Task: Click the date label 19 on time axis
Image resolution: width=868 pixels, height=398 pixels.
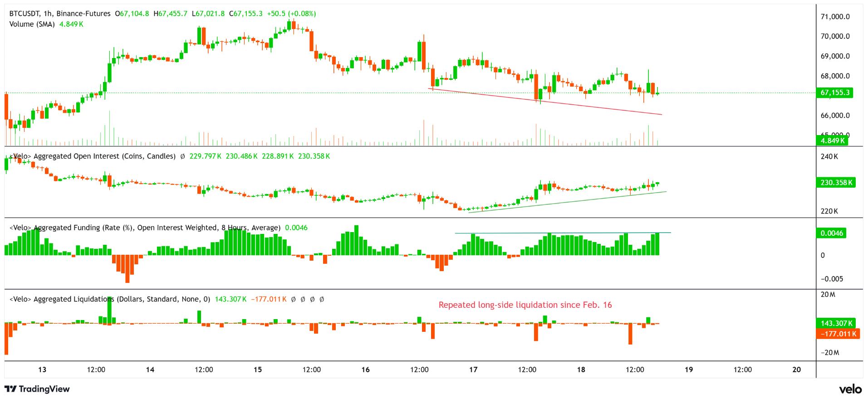Action: [x=689, y=370]
